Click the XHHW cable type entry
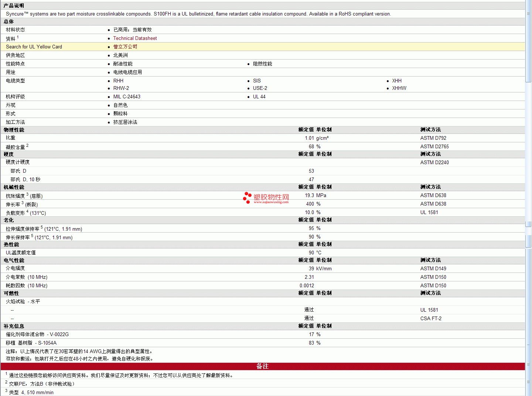This screenshot has width=532, height=396. (x=399, y=88)
